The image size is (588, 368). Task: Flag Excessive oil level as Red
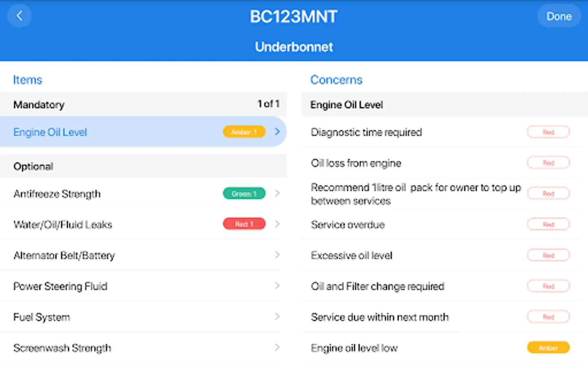point(548,255)
